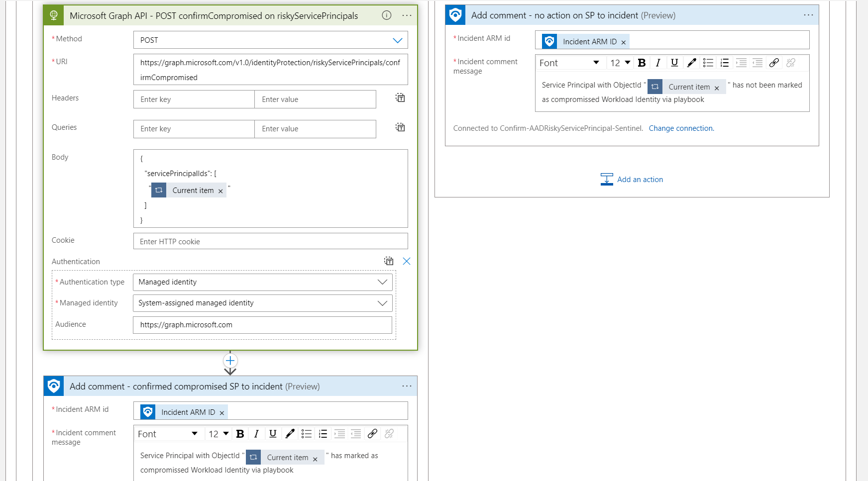Screen dimensions: 868x481
Task: Click Add comment - confirmed compromised card header
Action: coord(230,386)
